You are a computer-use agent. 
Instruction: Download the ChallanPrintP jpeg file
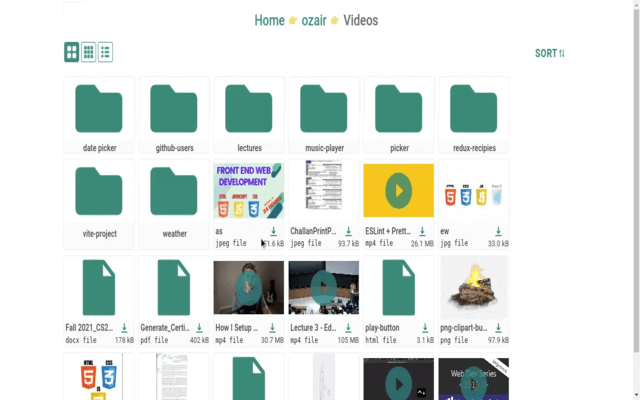coord(349,231)
